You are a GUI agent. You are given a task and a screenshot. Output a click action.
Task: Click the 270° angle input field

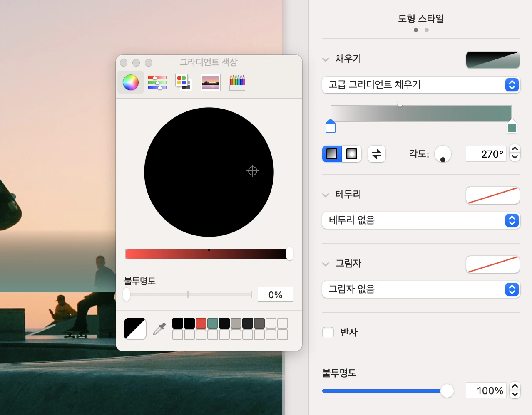click(486, 154)
